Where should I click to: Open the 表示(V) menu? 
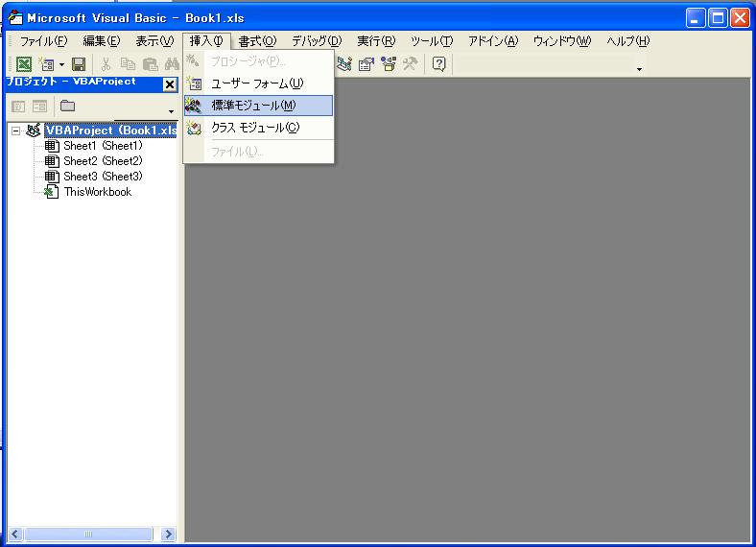click(x=154, y=41)
